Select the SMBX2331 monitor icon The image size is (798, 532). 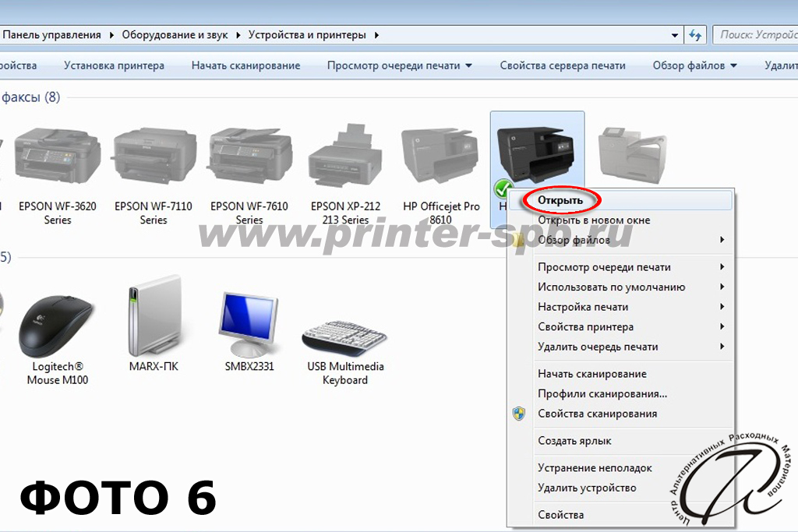coord(249,325)
